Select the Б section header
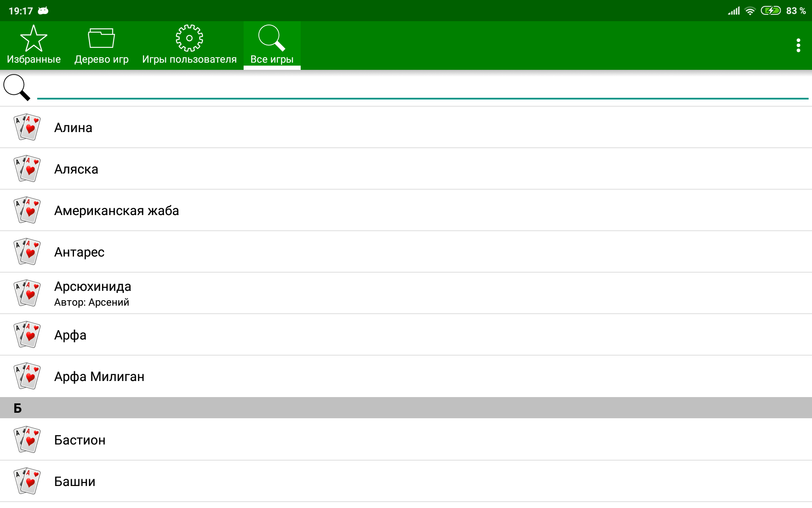The width and height of the screenshot is (812, 508). tap(406, 408)
